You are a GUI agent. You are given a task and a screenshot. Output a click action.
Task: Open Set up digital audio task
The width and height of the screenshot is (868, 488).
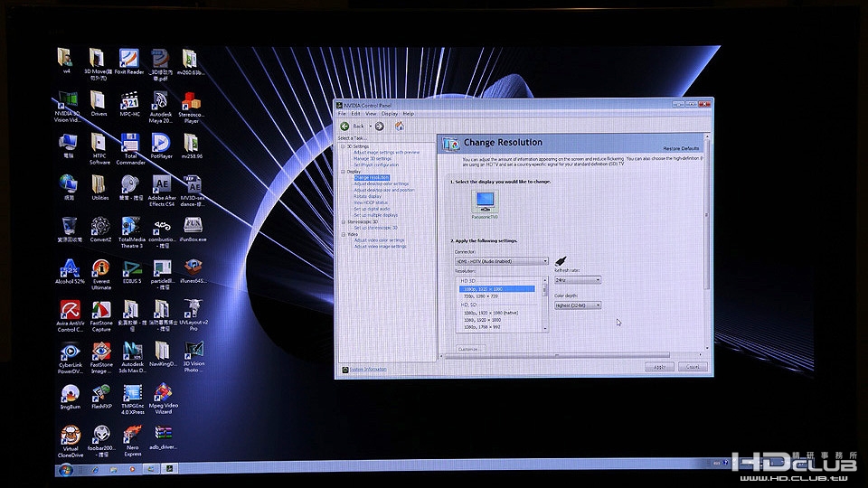click(x=372, y=209)
